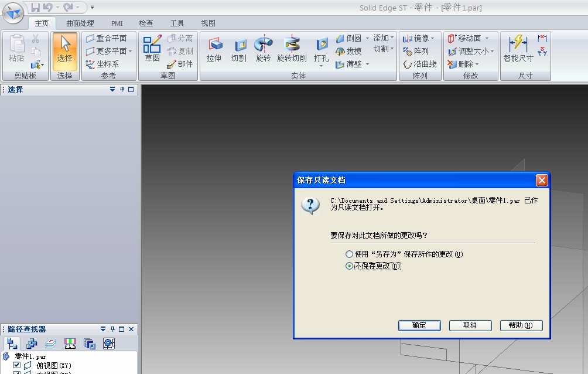588x374 pixels.
Task: Select the 旋转 revolve tool
Action: point(263,49)
